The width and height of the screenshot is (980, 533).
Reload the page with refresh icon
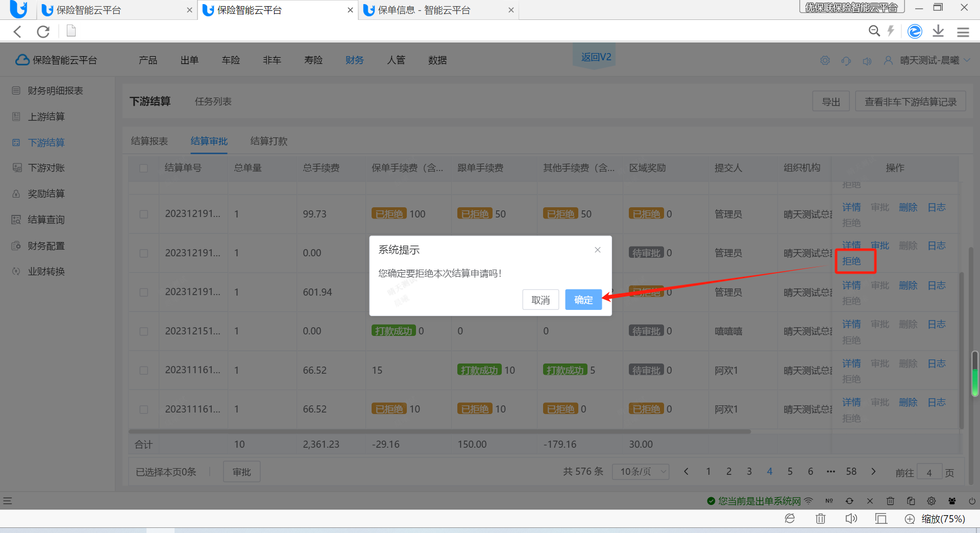tap(43, 32)
